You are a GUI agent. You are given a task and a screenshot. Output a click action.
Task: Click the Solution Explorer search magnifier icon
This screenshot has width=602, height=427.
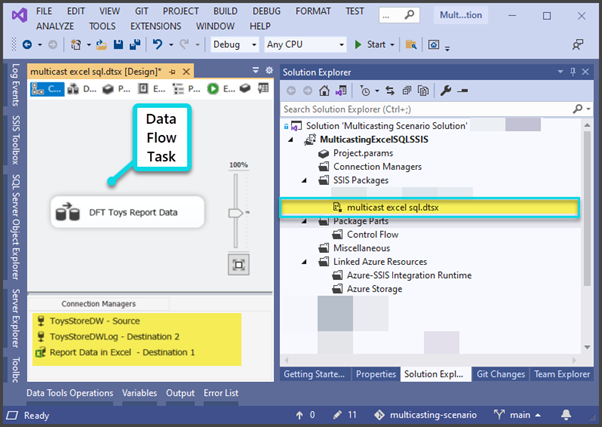click(578, 109)
